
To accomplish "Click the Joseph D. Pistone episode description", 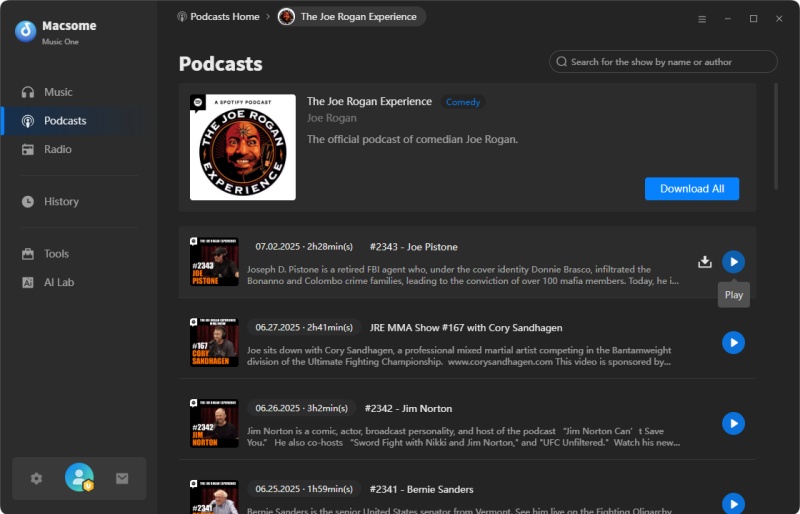I will tap(463, 275).
